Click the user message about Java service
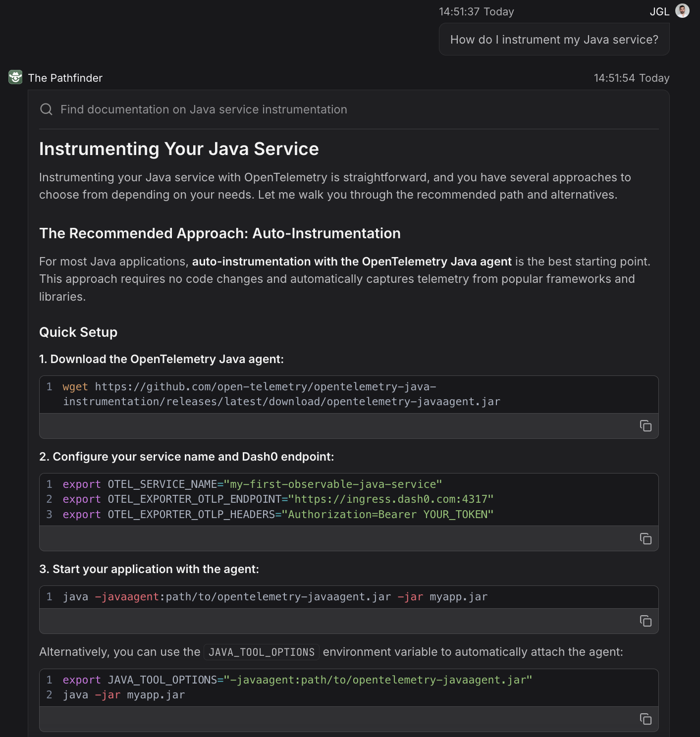The image size is (700, 737). pyautogui.click(x=554, y=40)
